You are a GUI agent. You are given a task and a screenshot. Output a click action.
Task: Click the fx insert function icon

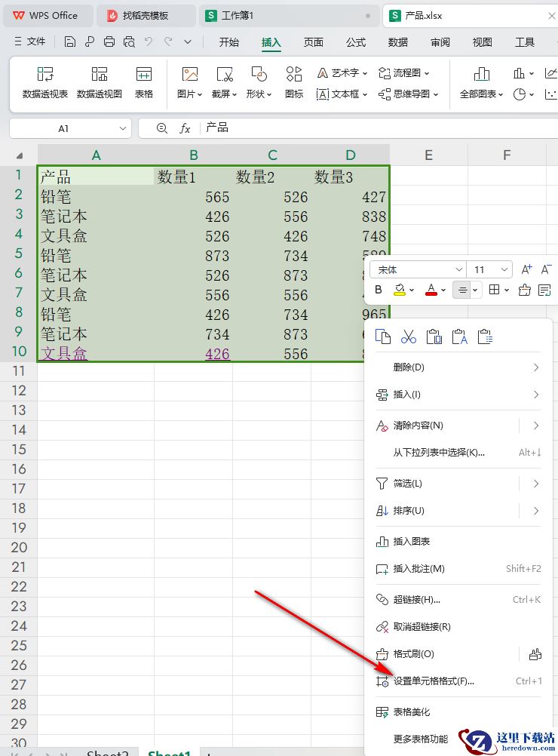185,128
